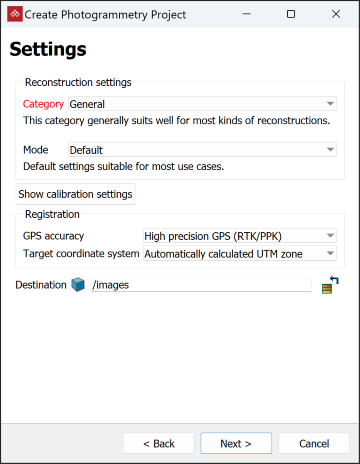Maximize the Create Photogrammetry Project window
Screen dimensions: 360x464
point(291,14)
